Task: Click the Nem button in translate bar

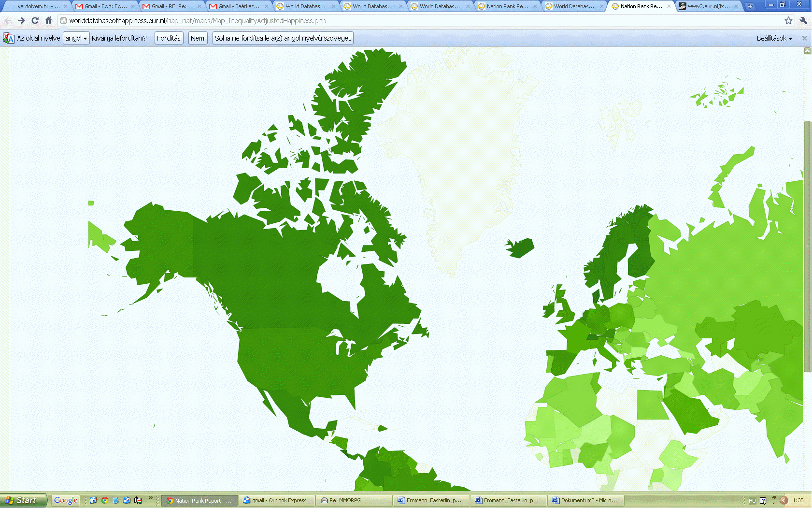Action: (x=197, y=38)
